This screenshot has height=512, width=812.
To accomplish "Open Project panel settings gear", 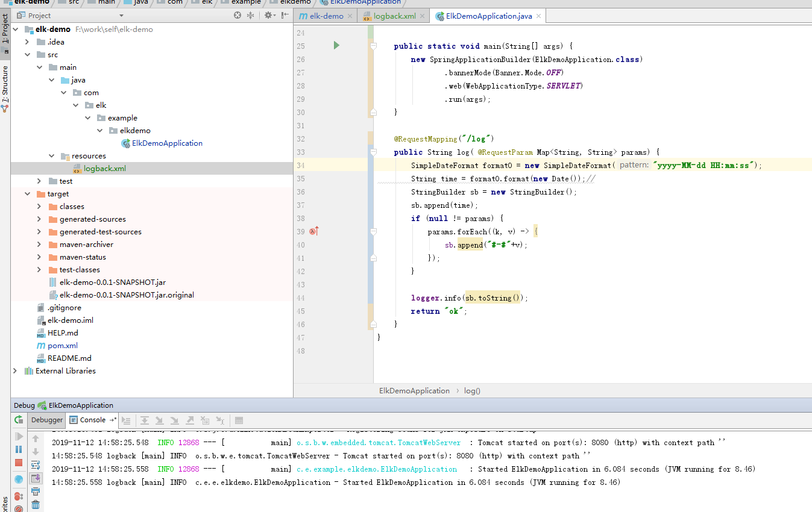I will [x=269, y=16].
